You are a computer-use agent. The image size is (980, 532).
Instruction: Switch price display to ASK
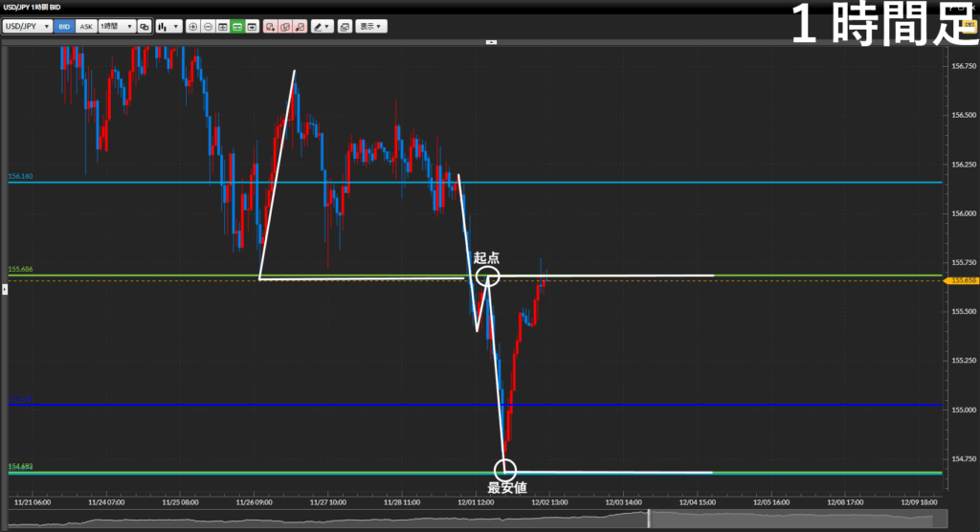pyautogui.click(x=86, y=27)
